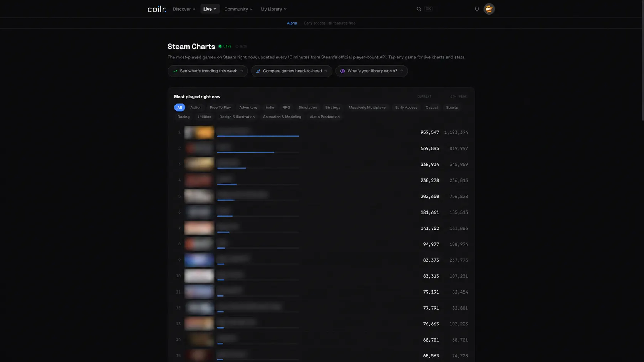Screen dimensions: 644x362
Task: Open the rank 9 game thumbnail
Action: (199, 260)
